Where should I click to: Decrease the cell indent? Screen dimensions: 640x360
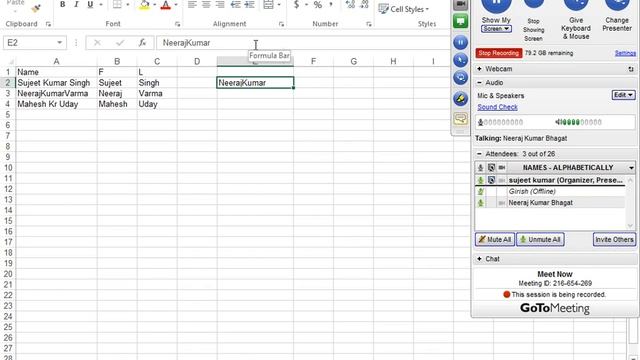(236, 4)
